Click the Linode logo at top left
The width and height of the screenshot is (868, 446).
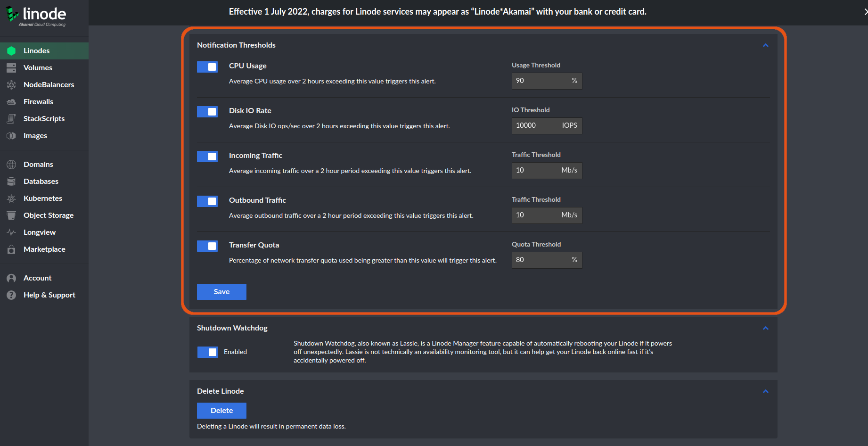[x=36, y=16]
